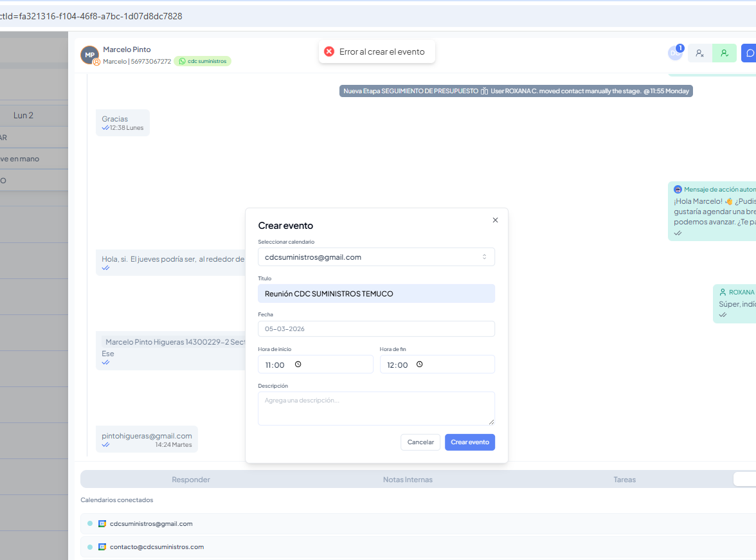Viewport: 756px width, 560px height.
Task: Close the Crear evento dialog with X
Action: (x=495, y=220)
